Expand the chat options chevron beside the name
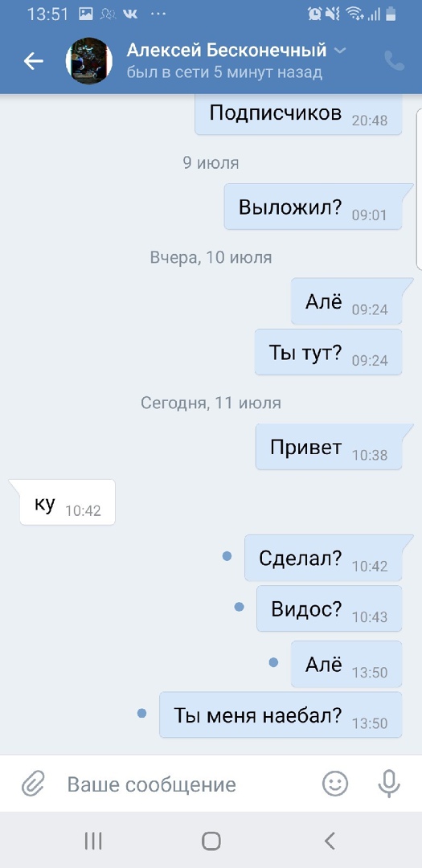The height and width of the screenshot is (868, 422). (x=340, y=51)
